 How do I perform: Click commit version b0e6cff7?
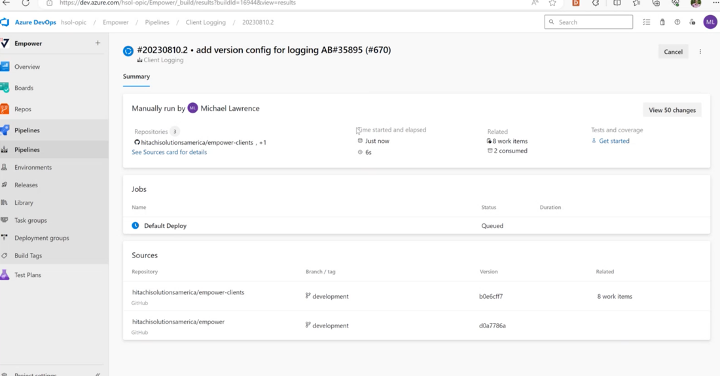[x=491, y=296]
